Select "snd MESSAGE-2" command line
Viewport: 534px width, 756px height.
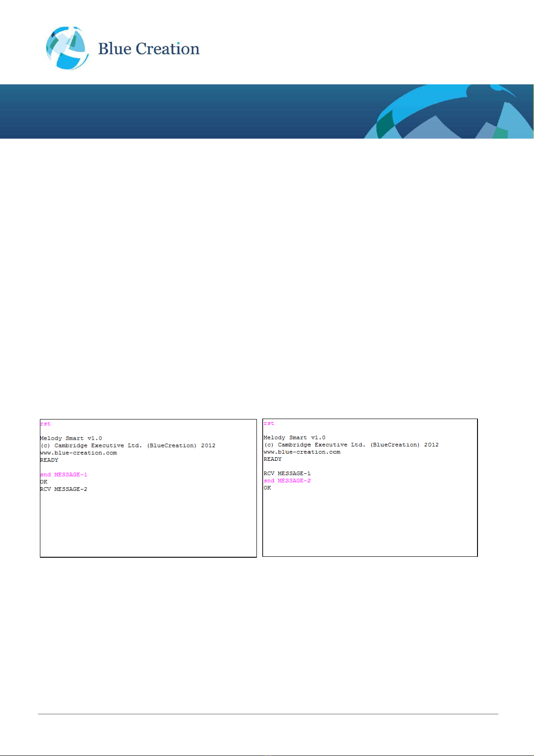(x=287, y=481)
